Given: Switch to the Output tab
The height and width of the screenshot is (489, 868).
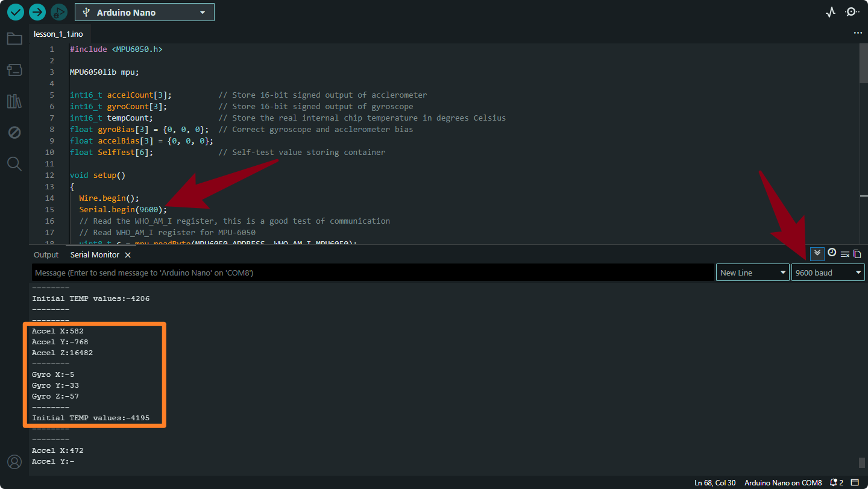Looking at the screenshot, I should [x=46, y=255].
